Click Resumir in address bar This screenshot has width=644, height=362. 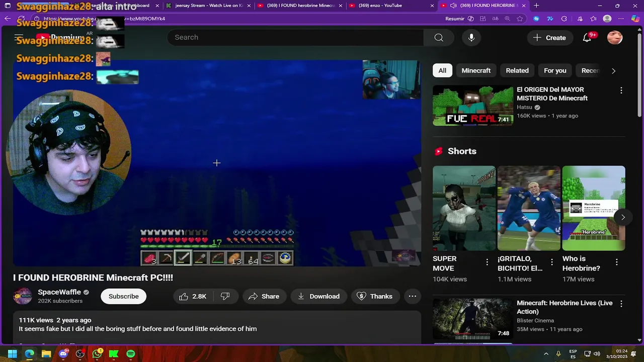tap(455, 19)
